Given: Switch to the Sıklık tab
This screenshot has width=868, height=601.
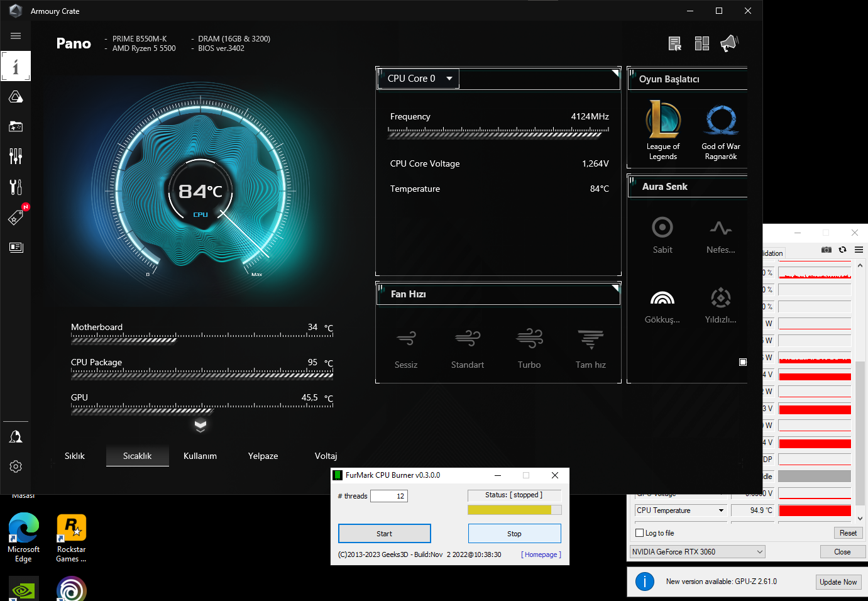Looking at the screenshot, I should pyautogui.click(x=75, y=456).
